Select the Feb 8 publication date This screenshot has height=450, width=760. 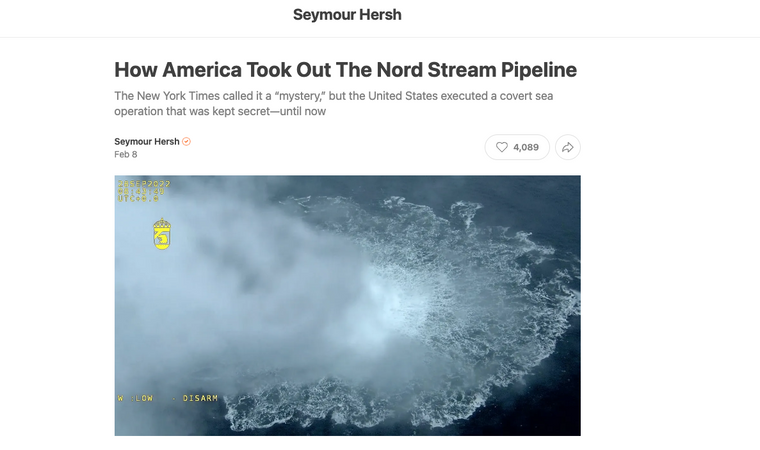[x=126, y=154]
